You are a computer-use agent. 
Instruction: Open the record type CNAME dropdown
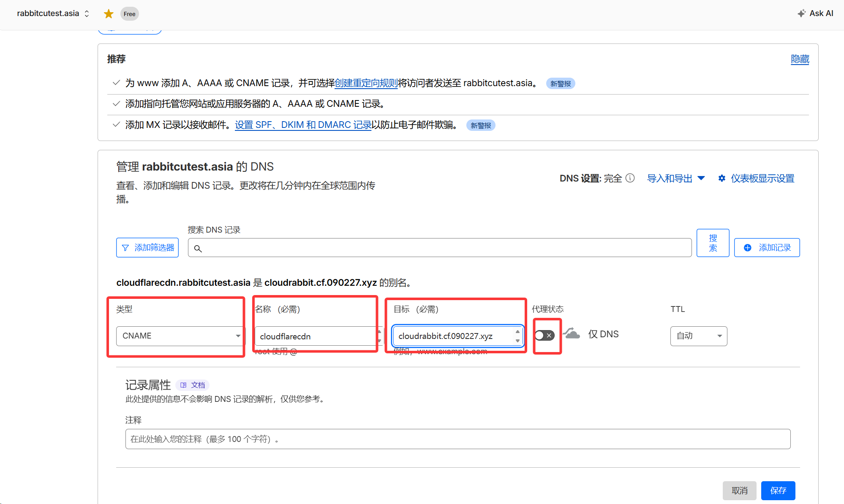pyautogui.click(x=180, y=336)
